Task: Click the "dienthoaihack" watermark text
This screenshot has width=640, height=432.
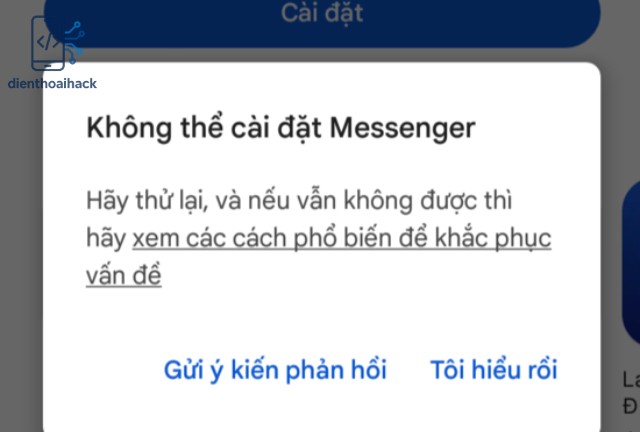Action: (52, 84)
